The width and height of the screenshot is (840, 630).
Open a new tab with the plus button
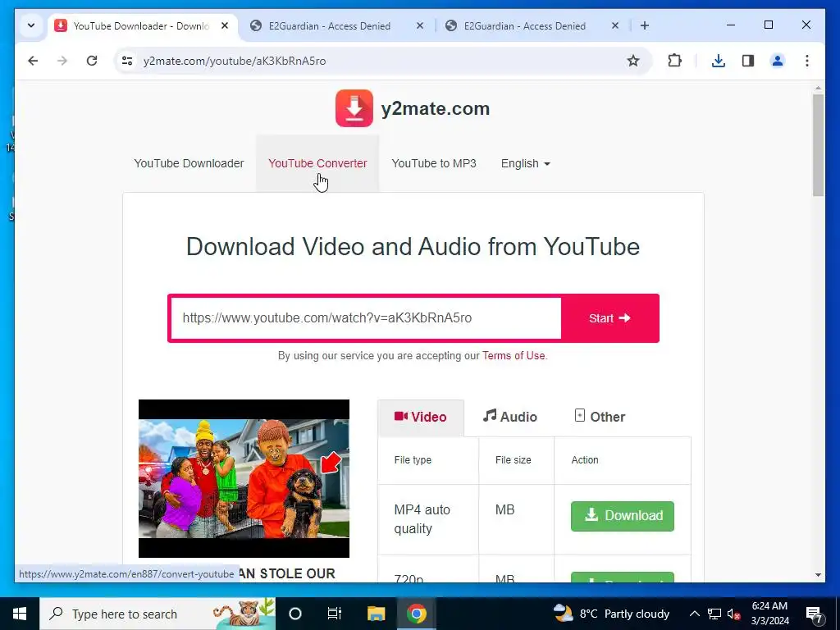click(645, 25)
